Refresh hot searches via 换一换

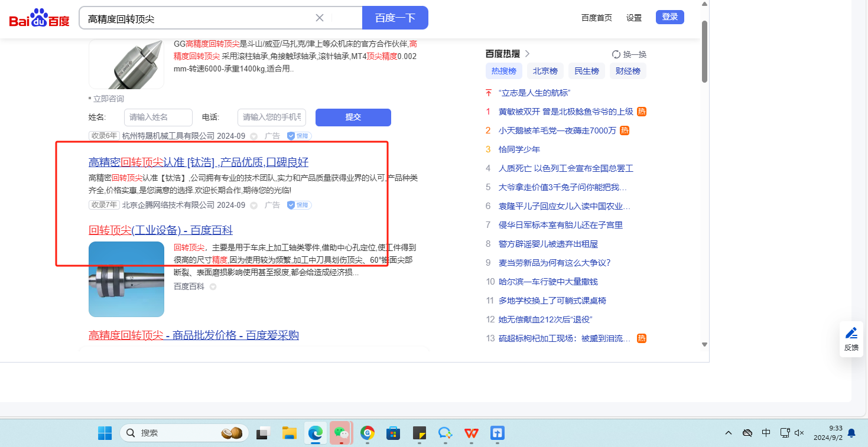coord(629,54)
